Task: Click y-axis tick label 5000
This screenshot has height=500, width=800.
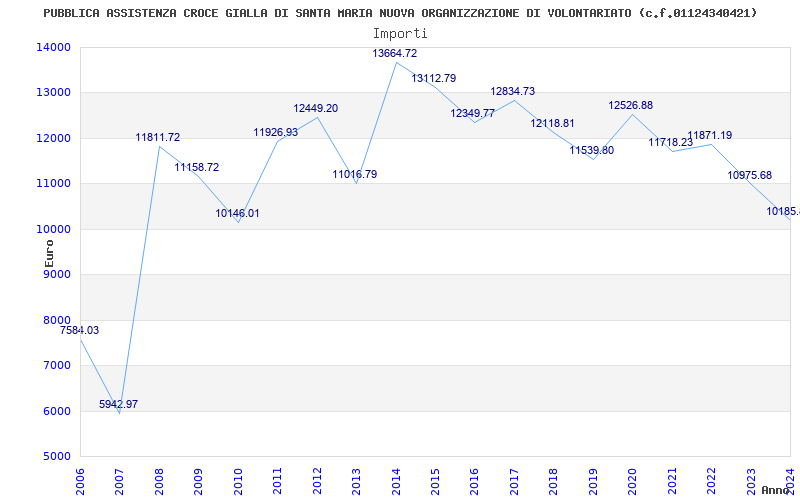Action: pyautogui.click(x=57, y=457)
